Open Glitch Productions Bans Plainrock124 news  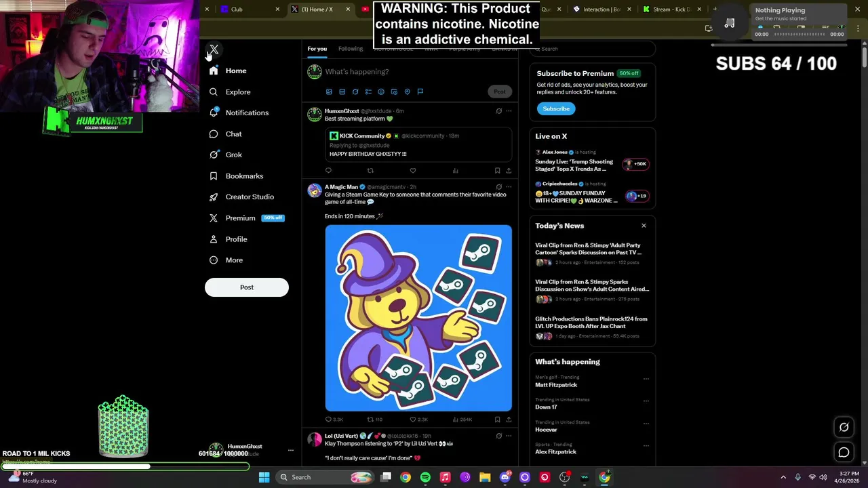[593, 327]
